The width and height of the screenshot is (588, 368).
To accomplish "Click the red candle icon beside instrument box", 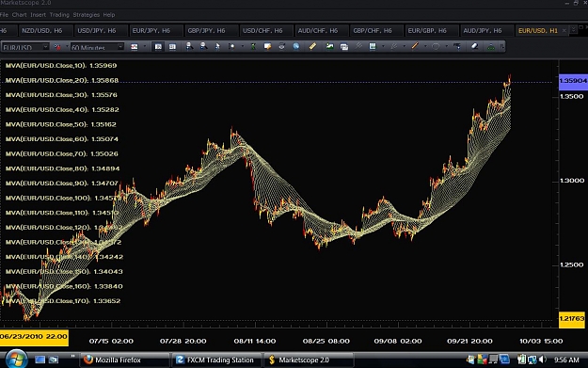I will pos(57,47).
